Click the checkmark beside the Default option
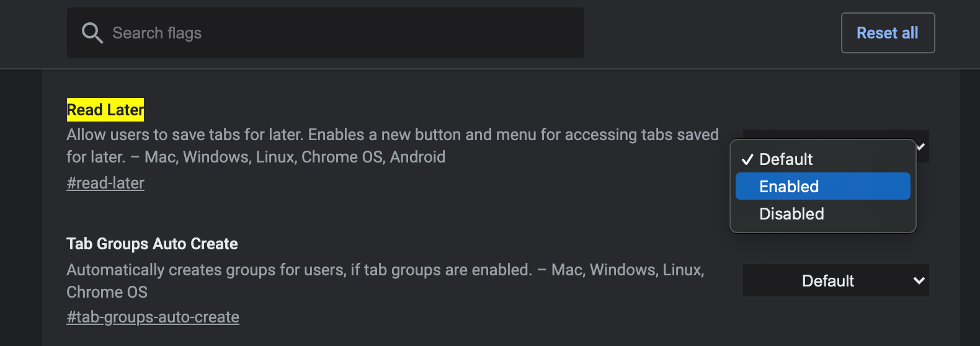 click(747, 159)
